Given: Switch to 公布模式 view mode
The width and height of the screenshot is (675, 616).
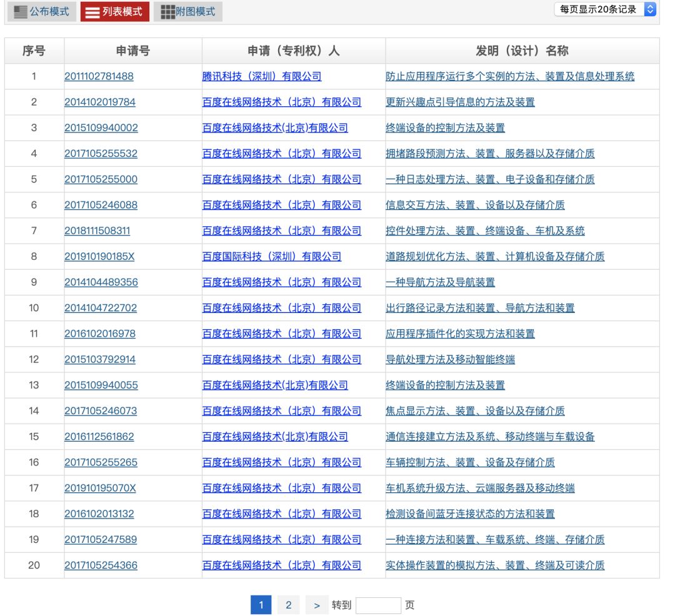Looking at the screenshot, I should [x=41, y=11].
